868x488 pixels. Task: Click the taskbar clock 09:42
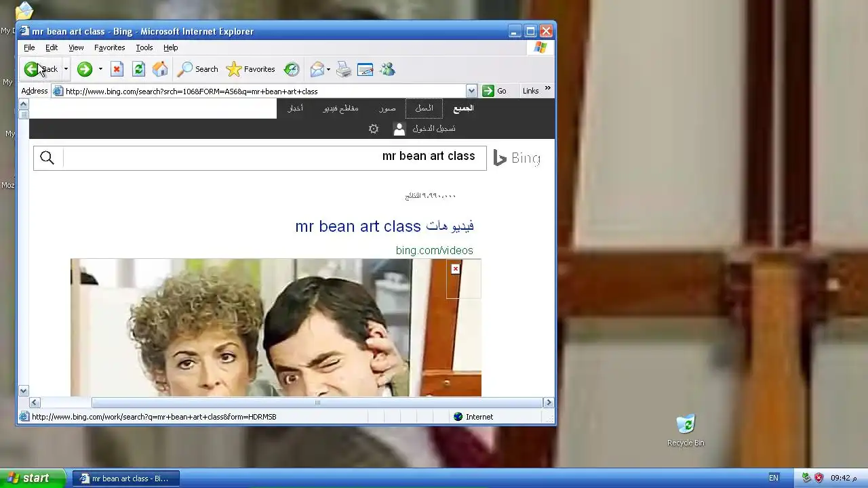pos(844,478)
